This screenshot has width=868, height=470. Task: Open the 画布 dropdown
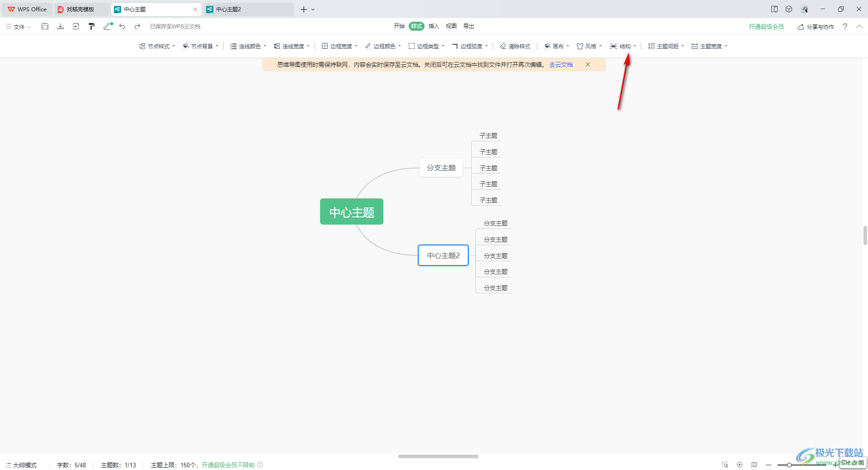click(557, 46)
